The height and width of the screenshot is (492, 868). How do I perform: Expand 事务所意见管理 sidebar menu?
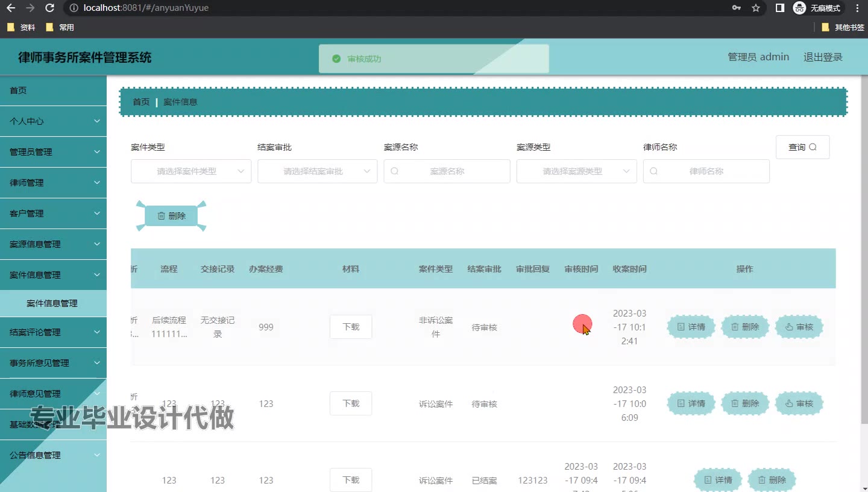53,363
